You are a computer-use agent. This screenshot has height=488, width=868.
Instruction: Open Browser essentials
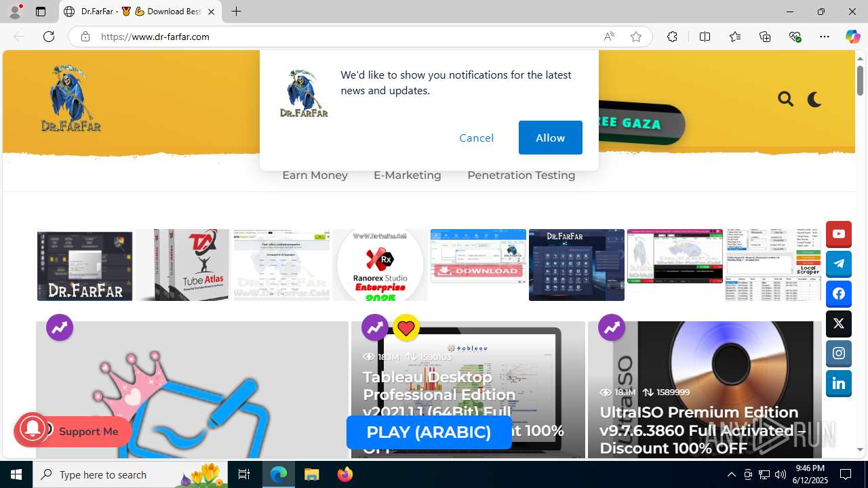(x=795, y=37)
